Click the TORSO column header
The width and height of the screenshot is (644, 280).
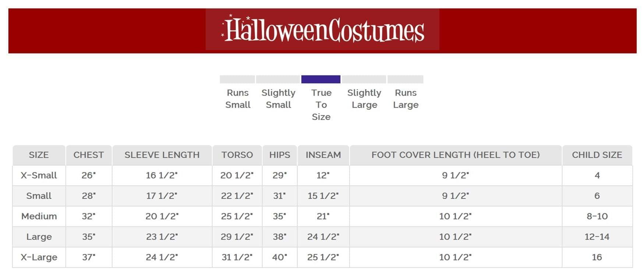(x=237, y=155)
